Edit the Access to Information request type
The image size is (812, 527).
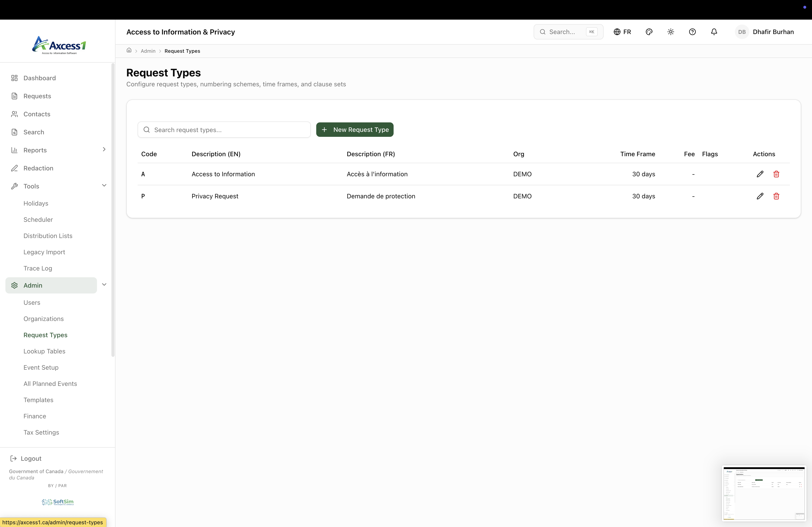[760, 174]
